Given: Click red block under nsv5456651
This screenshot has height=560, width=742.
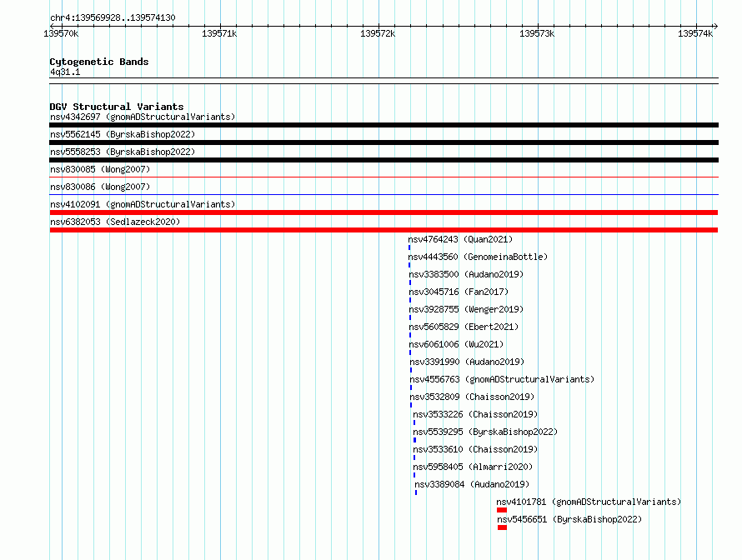Looking at the screenshot, I should 502,527.
